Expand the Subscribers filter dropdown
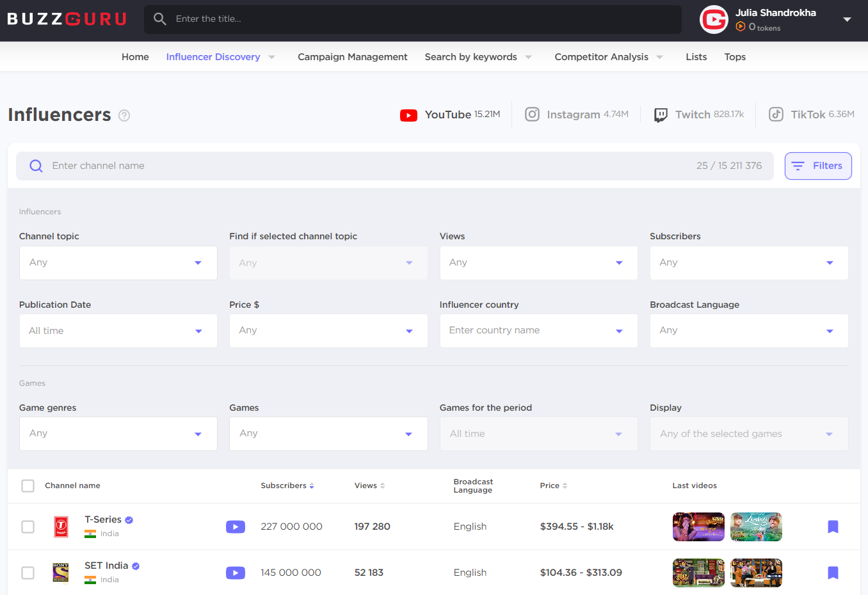The image size is (868, 595). [x=748, y=263]
